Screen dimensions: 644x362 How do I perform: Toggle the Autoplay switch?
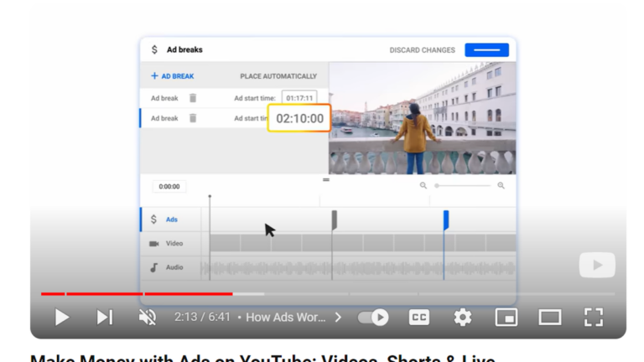tap(374, 317)
